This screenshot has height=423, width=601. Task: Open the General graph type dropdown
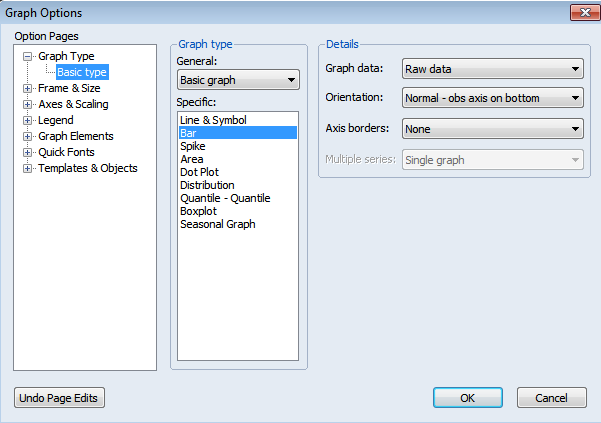click(238, 80)
